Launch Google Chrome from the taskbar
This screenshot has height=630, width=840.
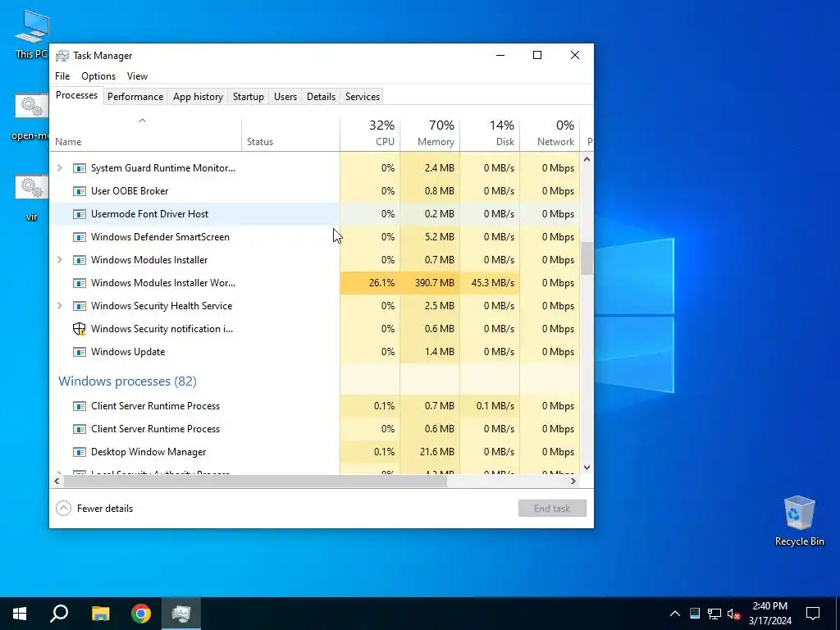[141, 614]
